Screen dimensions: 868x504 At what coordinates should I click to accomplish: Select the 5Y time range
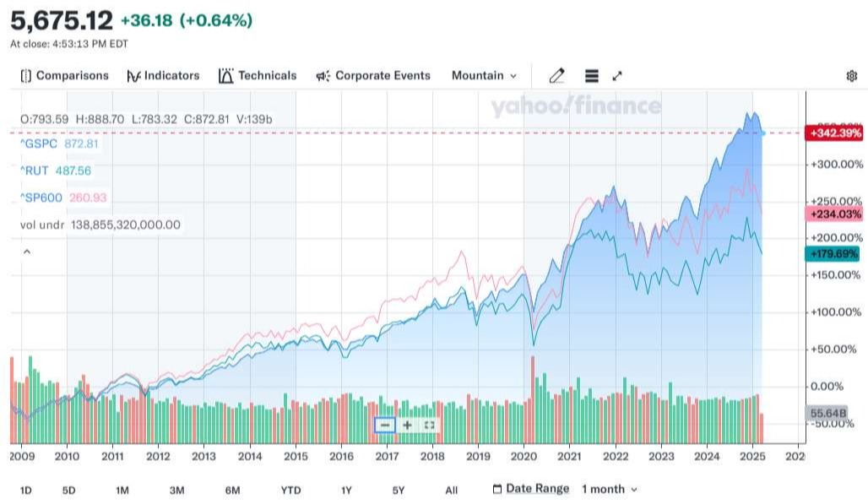(399, 490)
